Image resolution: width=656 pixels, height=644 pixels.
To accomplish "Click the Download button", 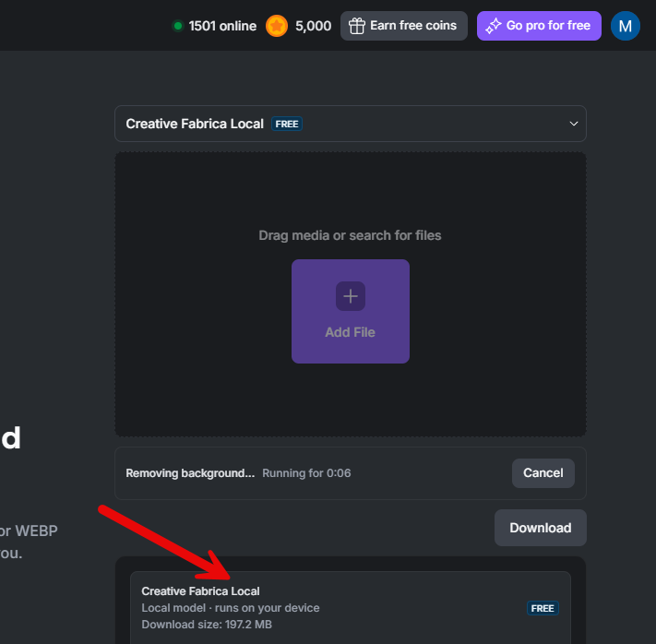I will coord(540,528).
